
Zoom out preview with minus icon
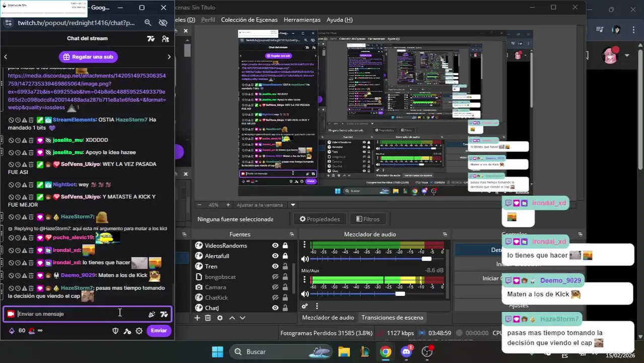click(x=200, y=205)
